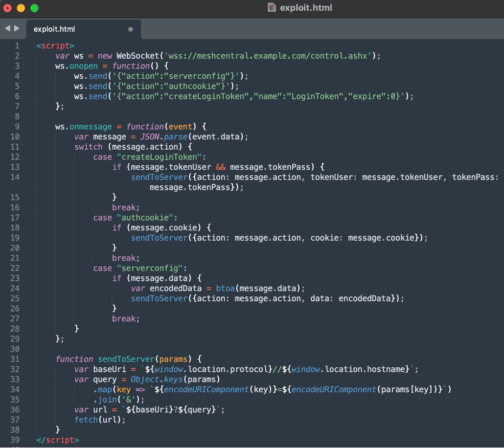This screenshot has width=504, height=448.
Task: Click Object.keys on line 33
Action: pos(157,380)
